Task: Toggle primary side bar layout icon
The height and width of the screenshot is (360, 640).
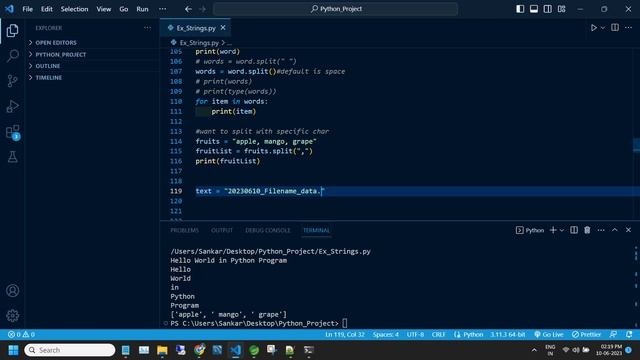Action: coord(520,9)
